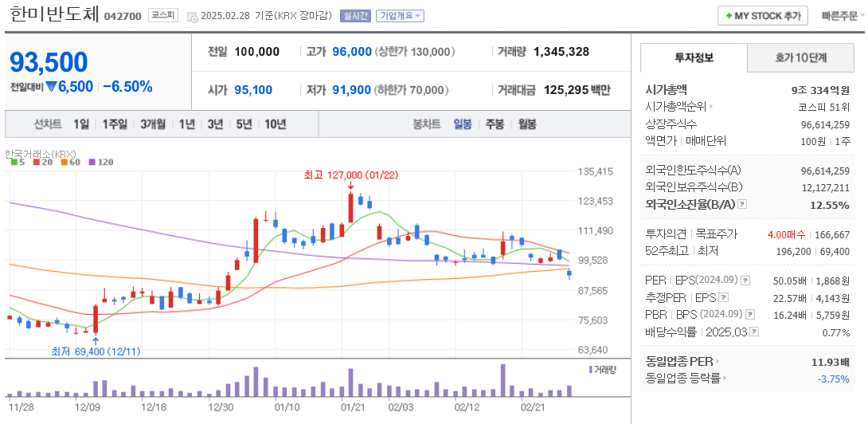Open help icon beside 배당수익률 2025.03
The height and width of the screenshot is (424, 868).
click(x=754, y=332)
